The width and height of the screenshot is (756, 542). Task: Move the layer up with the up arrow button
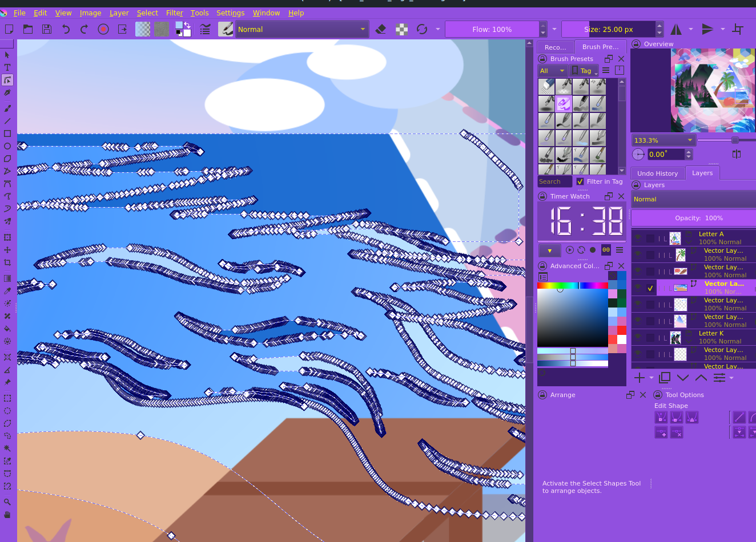(701, 378)
